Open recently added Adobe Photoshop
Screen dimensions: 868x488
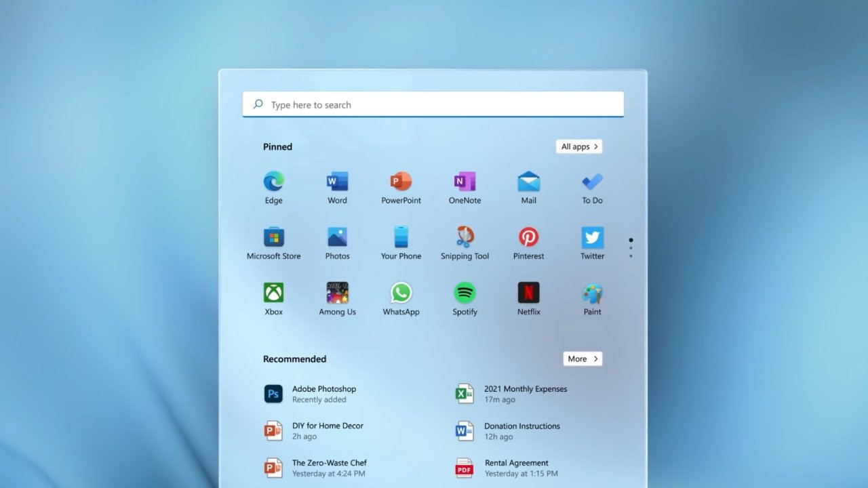pos(323,394)
